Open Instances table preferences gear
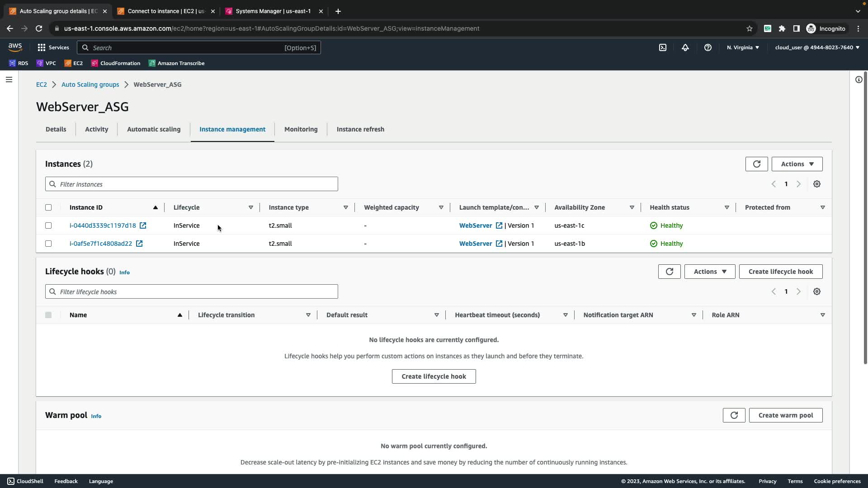Image resolution: width=868 pixels, height=488 pixels. tap(816, 184)
